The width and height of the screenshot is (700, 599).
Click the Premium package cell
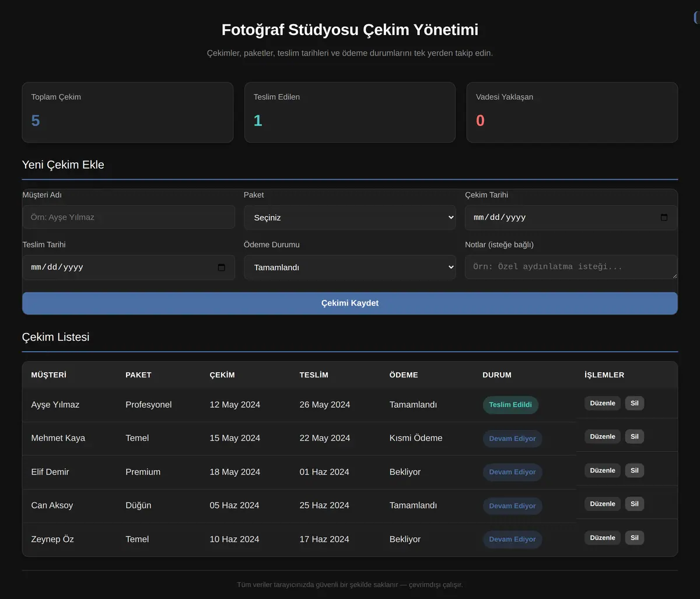click(x=143, y=472)
